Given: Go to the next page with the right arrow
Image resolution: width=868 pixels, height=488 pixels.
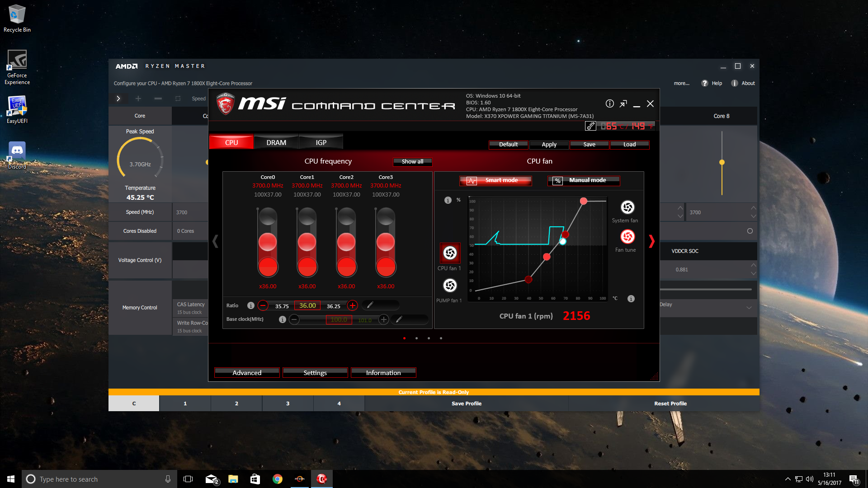Looking at the screenshot, I should tap(651, 241).
